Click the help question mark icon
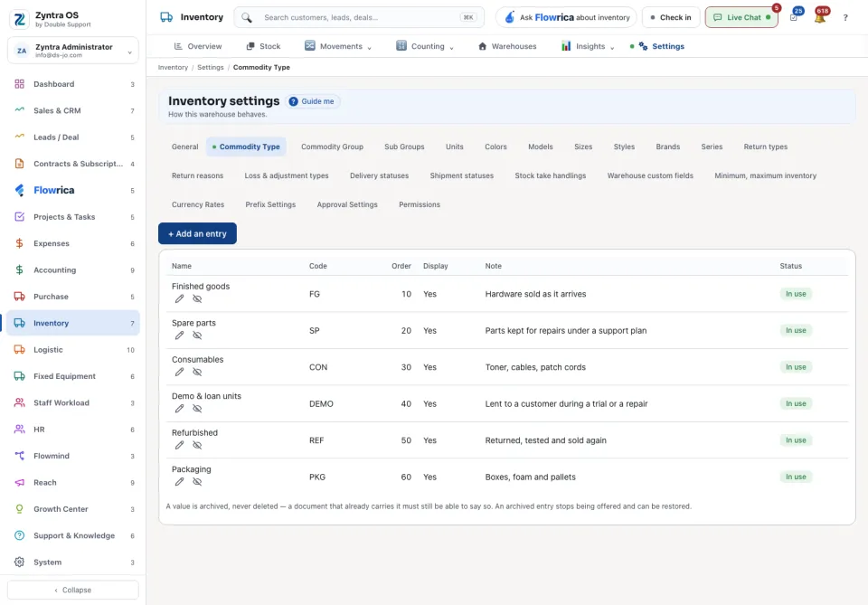 click(845, 18)
